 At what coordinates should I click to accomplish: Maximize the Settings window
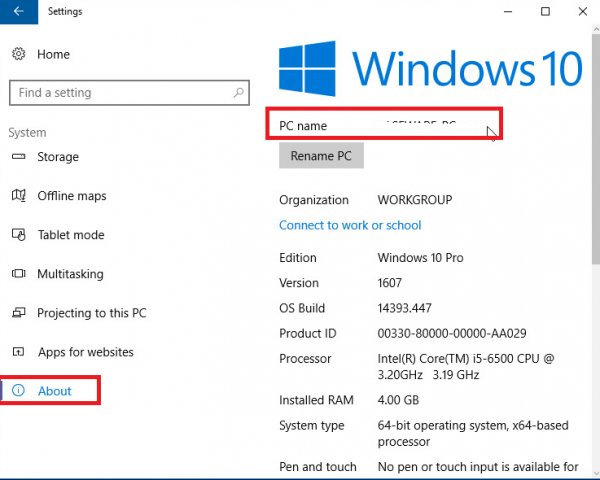point(545,11)
